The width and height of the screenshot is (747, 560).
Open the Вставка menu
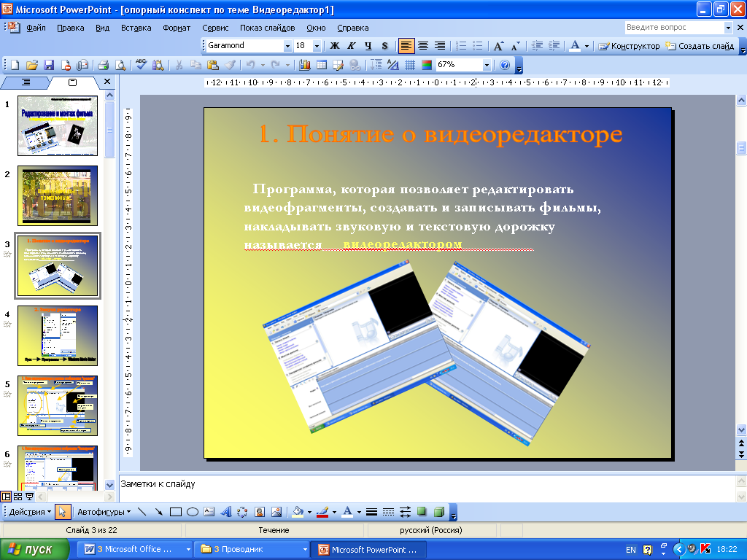(136, 28)
